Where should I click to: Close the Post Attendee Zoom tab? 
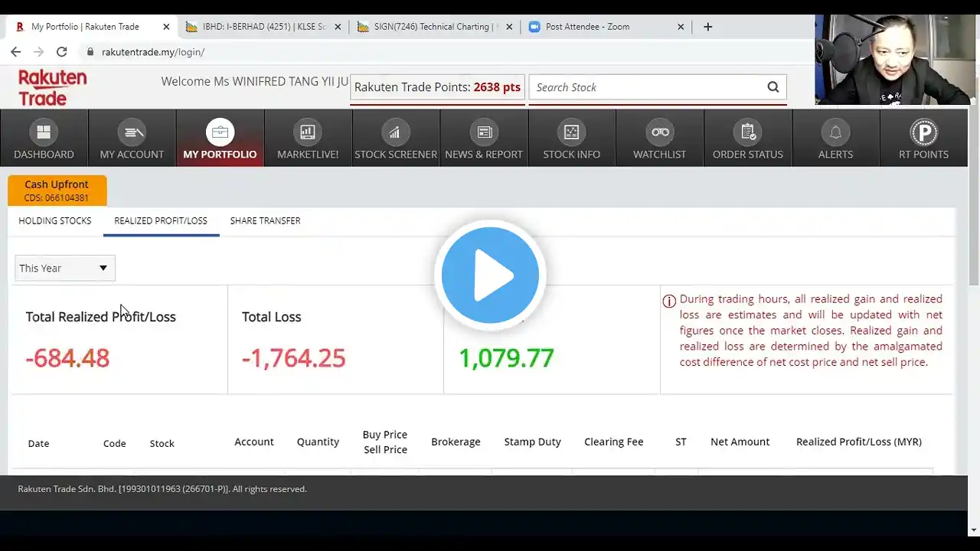[x=681, y=27]
